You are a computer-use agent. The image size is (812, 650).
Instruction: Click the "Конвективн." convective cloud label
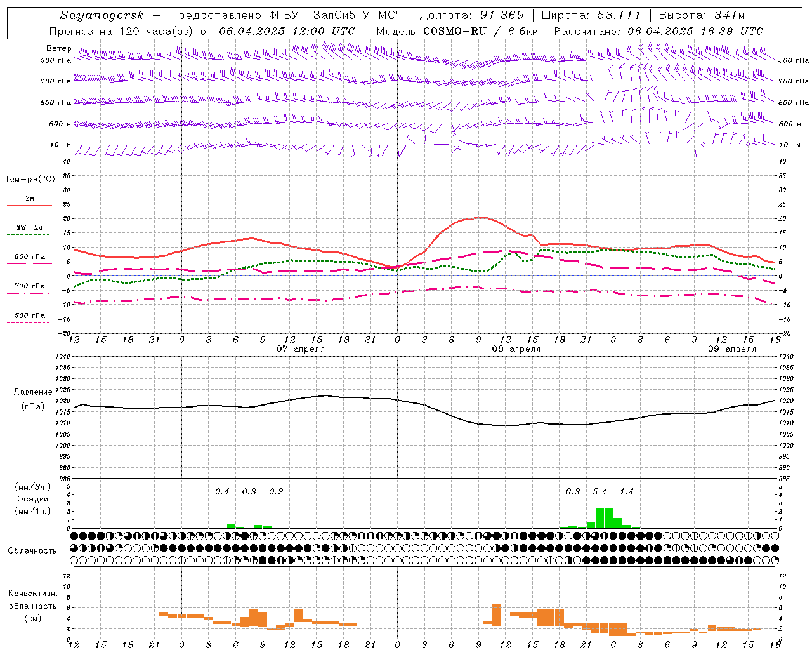click(x=33, y=594)
